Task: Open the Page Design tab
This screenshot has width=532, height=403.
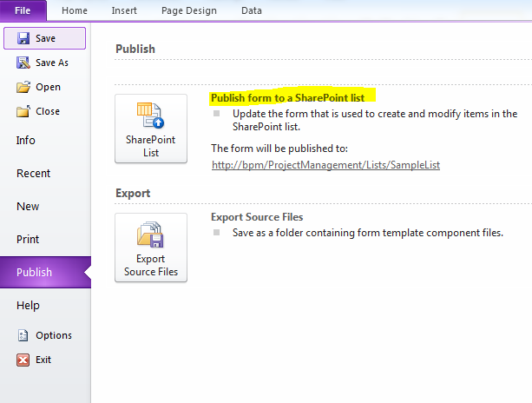Action: [189, 10]
